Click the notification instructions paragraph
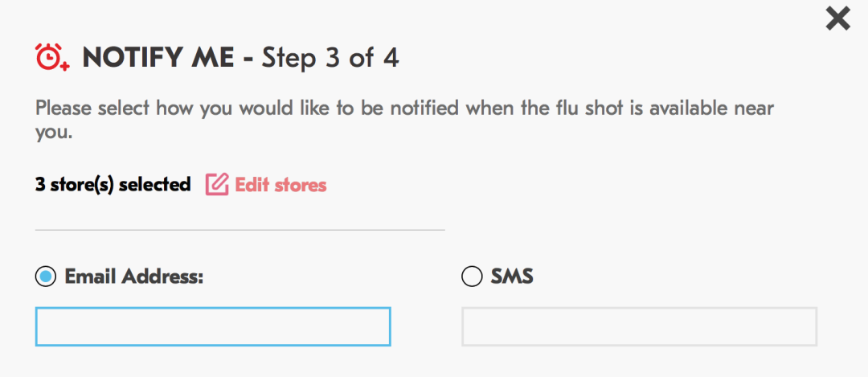This screenshot has height=377, width=868. pos(404,120)
